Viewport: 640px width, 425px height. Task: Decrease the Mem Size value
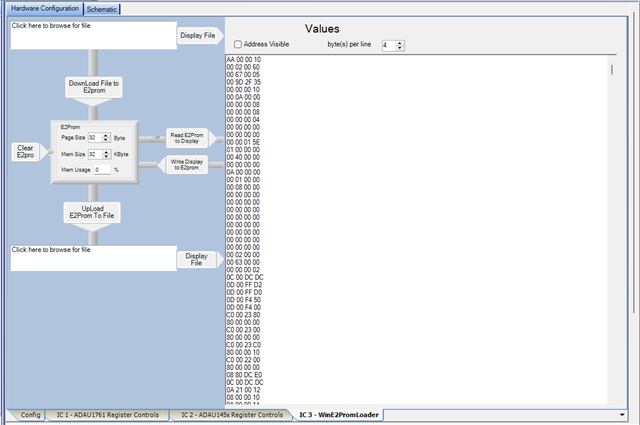click(107, 157)
